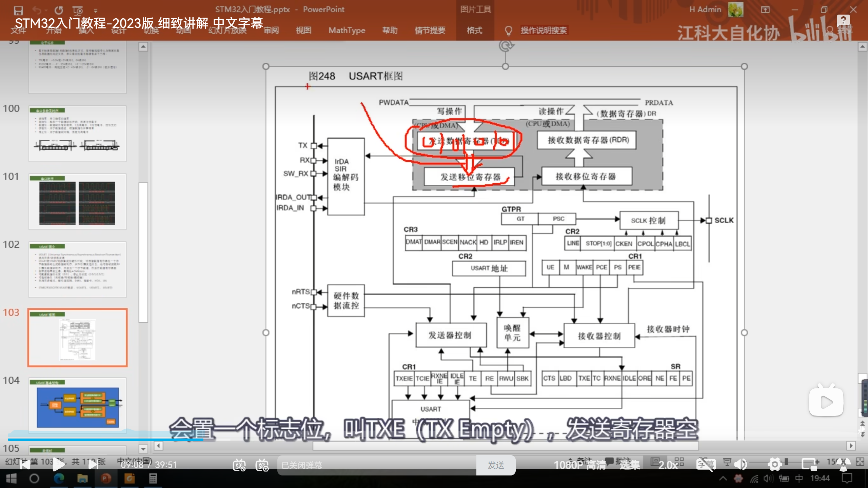Toggle the danmaku display switch

(x=239, y=465)
